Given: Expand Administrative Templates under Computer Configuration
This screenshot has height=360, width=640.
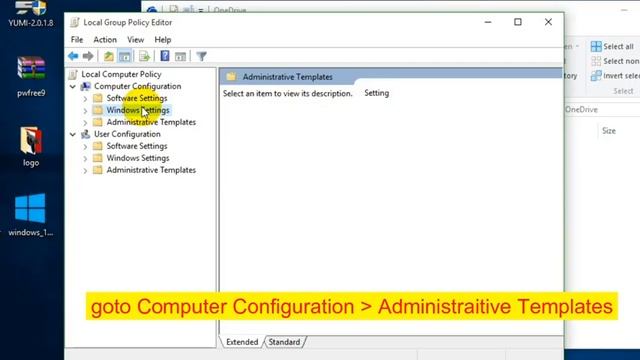Looking at the screenshot, I should tap(85, 122).
